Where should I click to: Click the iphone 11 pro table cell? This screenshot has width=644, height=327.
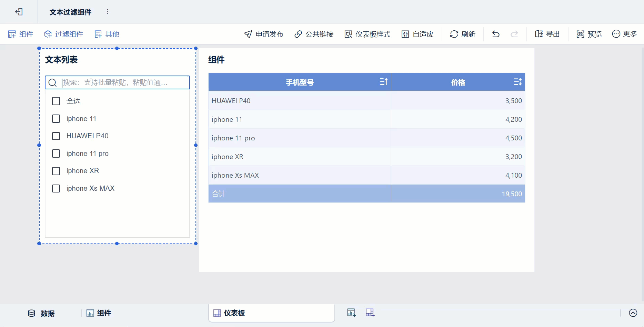(x=300, y=138)
